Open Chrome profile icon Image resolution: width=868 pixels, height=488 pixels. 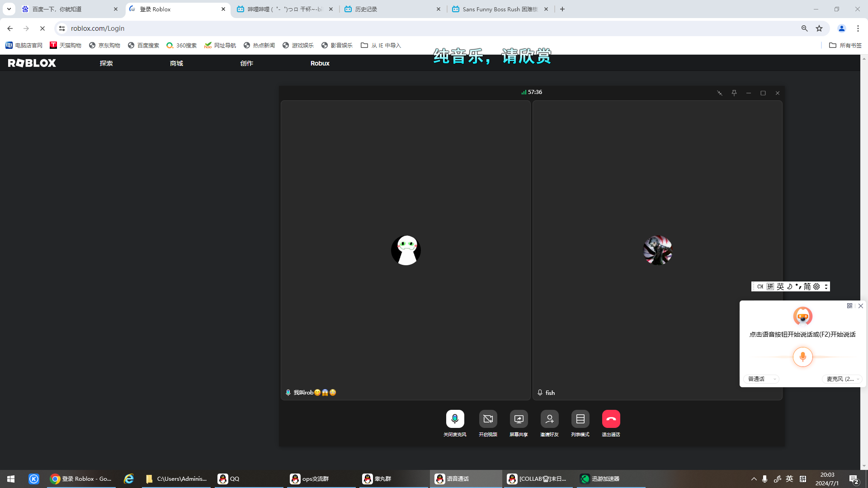pos(842,28)
